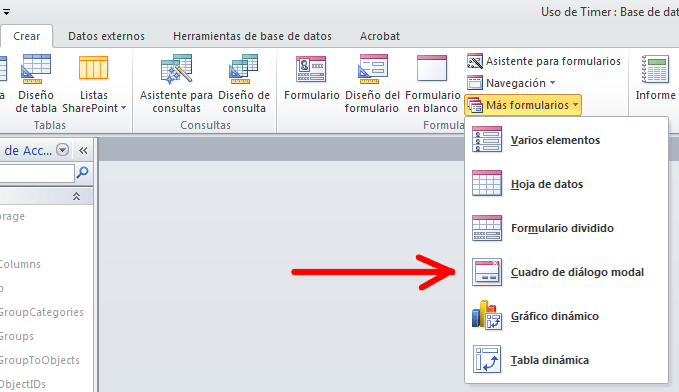Collapse the Más formularios dropdown button
The height and width of the screenshot is (392, 679).
tap(523, 105)
